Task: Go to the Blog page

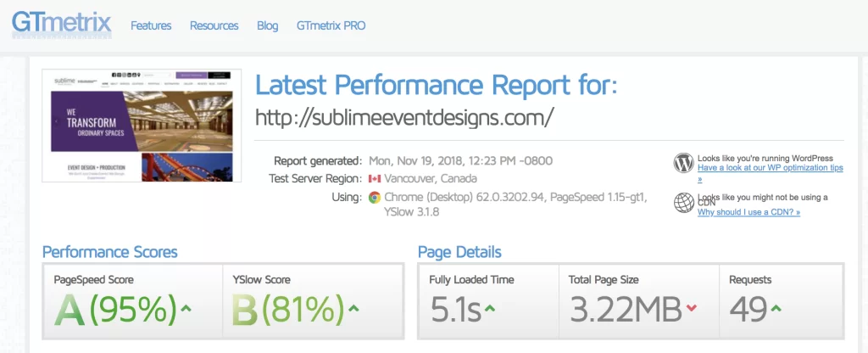Action: [267, 25]
